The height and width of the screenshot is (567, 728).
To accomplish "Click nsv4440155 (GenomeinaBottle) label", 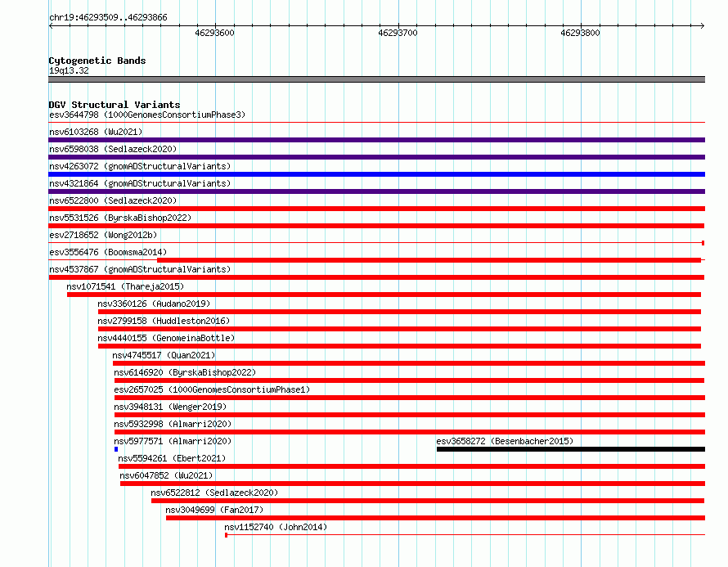I will 166,338.
